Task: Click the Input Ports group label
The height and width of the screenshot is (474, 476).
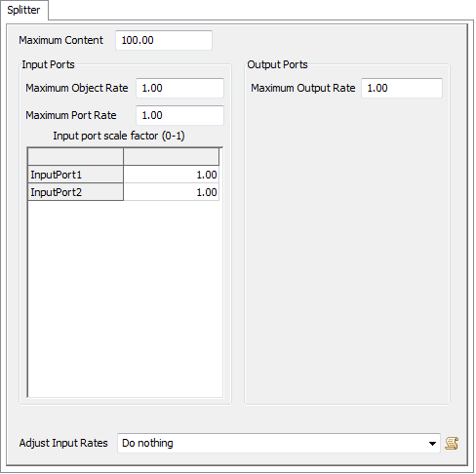Action: pos(48,64)
